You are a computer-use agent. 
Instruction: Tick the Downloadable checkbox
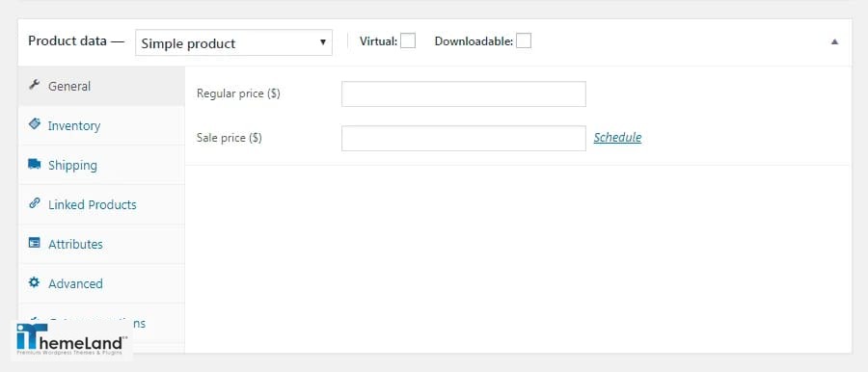coord(524,41)
